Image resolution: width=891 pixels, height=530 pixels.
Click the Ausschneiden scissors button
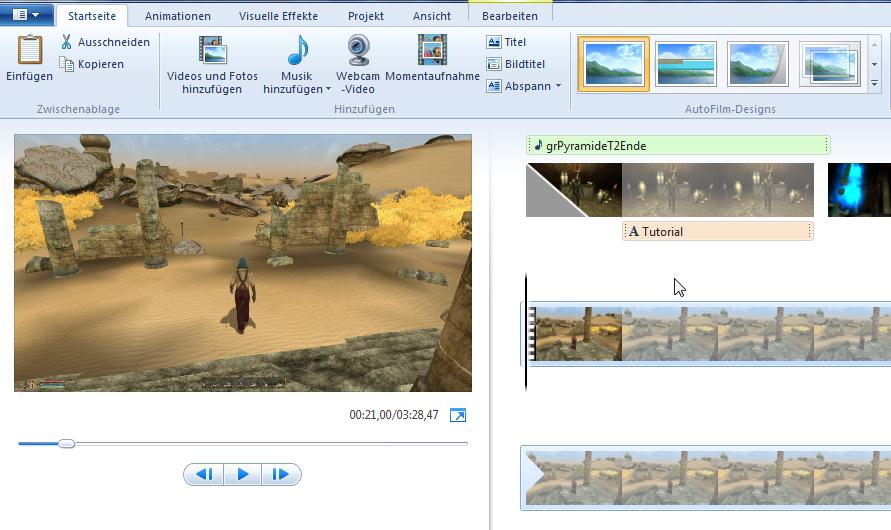coord(105,42)
